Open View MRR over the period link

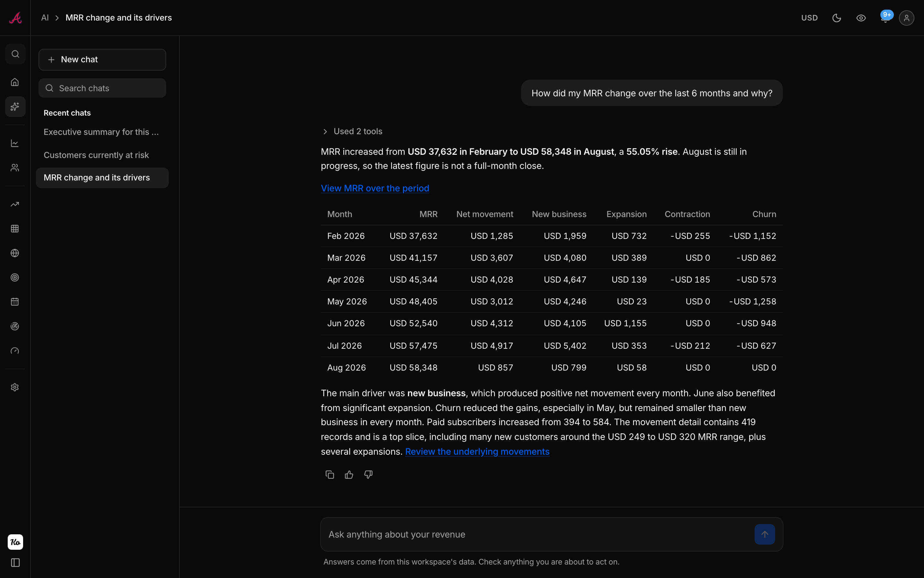coord(375,188)
